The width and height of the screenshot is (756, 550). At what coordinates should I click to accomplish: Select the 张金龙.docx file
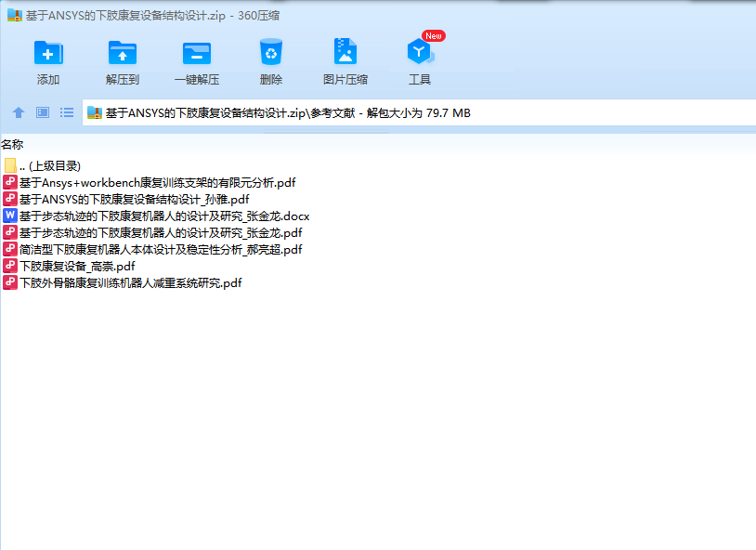(x=156, y=216)
